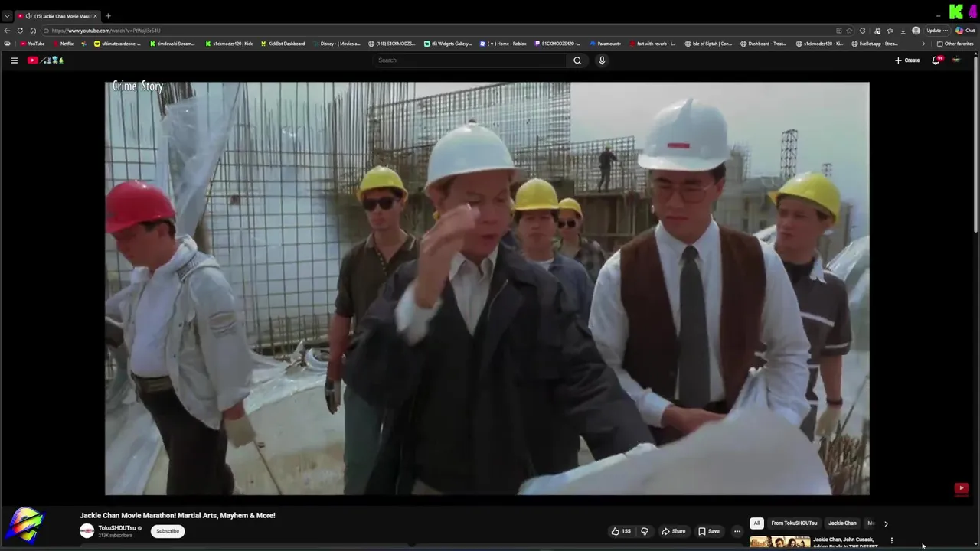
Task: Click the TokuSHOUTsu channel avatar
Action: pos(87,530)
